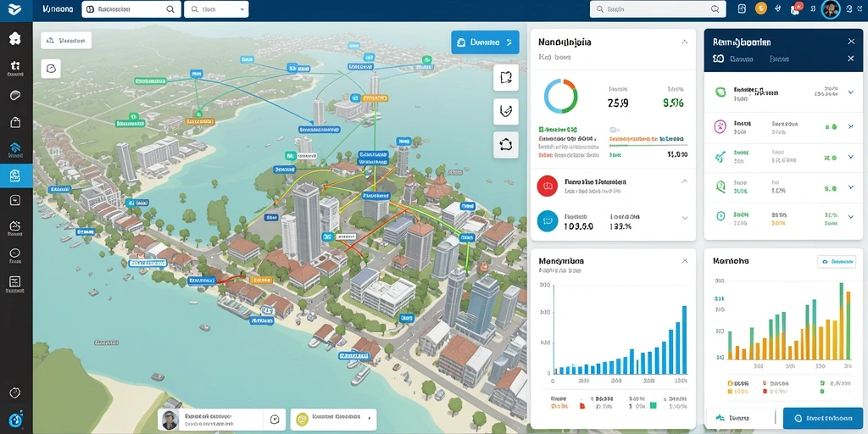Open the top bar dropdown with the caret

coord(216,9)
